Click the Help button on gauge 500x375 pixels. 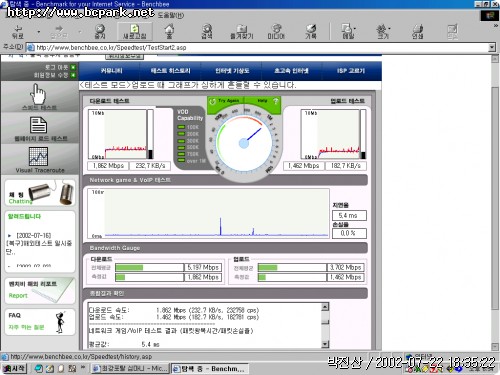[263, 101]
